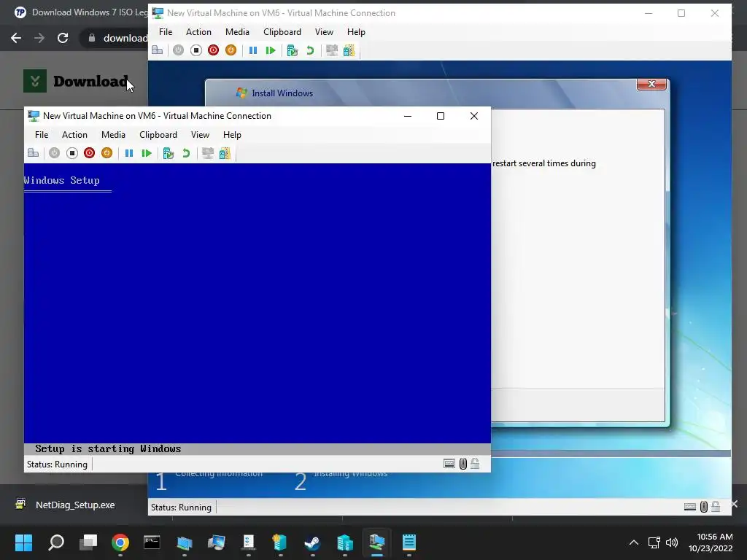Click Ctrl+Alt+Delete icon in background VM toolbar

tap(158, 50)
